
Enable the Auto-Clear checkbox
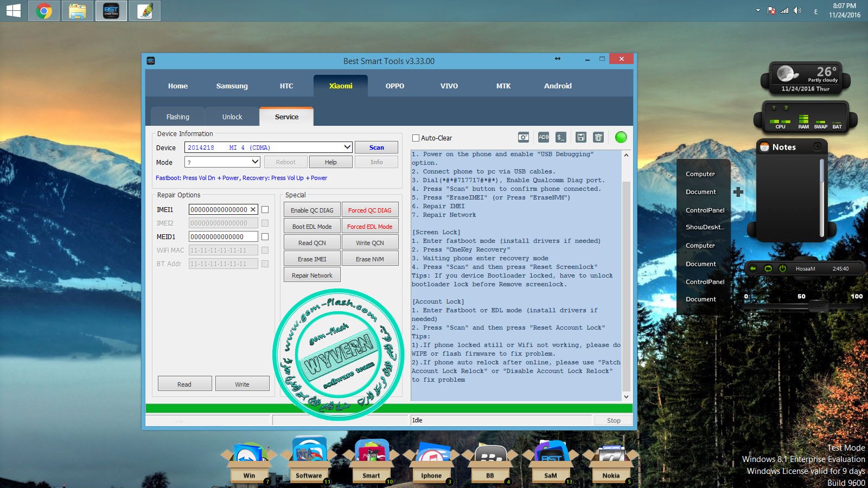click(416, 138)
